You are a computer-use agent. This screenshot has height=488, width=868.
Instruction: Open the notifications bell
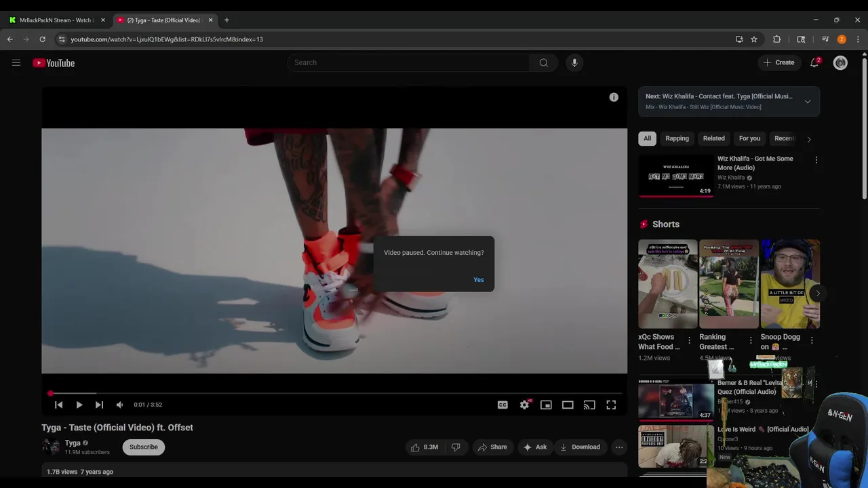pyautogui.click(x=814, y=62)
